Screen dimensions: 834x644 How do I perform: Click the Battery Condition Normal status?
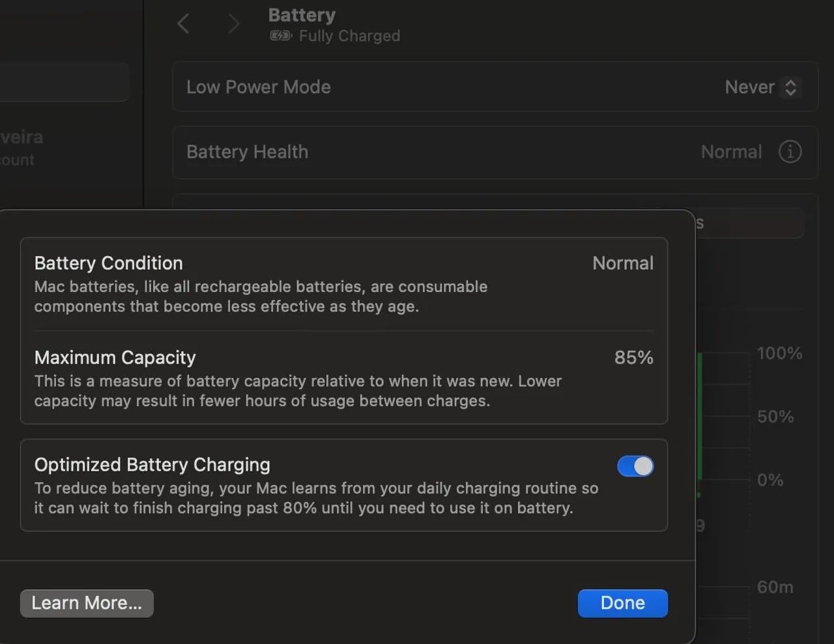click(622, 263)
